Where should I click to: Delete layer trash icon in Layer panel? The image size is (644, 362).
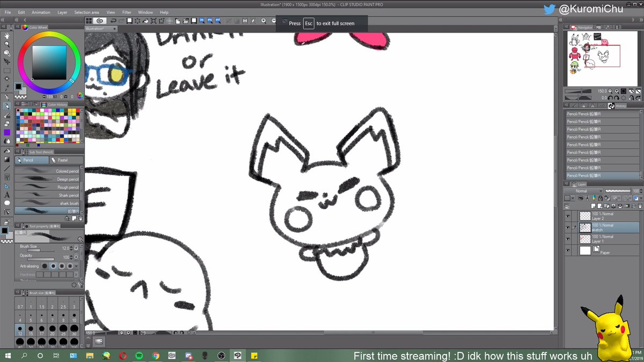coord(640,206)
